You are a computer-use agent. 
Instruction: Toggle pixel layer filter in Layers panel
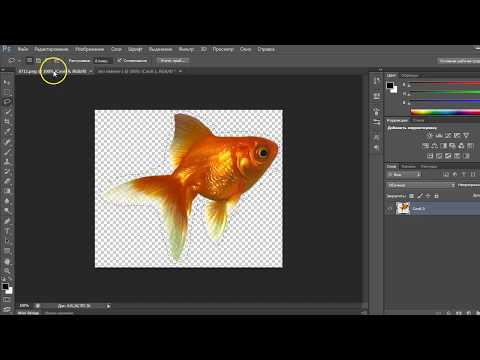tap(446, 174)
